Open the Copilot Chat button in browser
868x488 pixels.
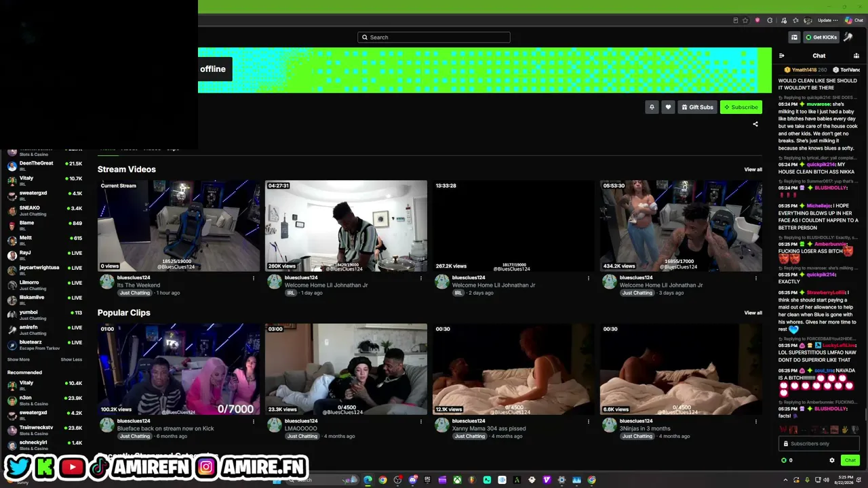[x=854, y=20]
